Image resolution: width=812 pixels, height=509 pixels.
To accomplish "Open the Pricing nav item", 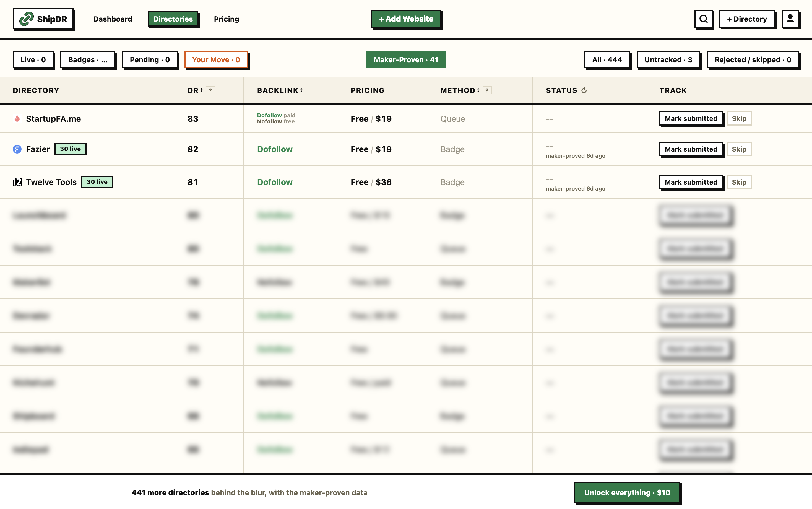I will pos(227,19).
